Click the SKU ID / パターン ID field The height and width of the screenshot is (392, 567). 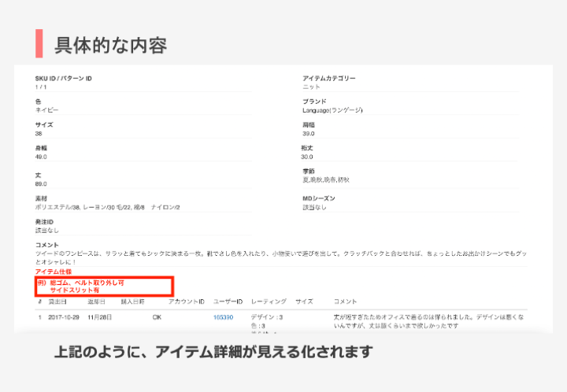64,79
